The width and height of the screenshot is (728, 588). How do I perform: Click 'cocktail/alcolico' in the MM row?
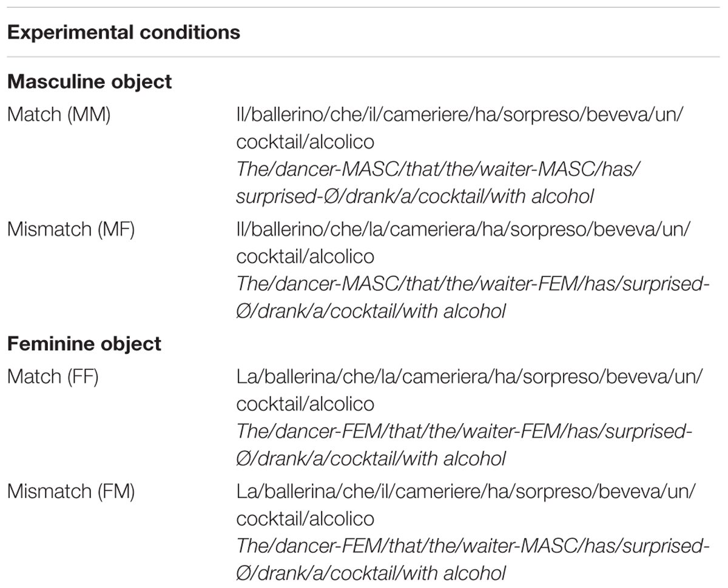pyautogui.click(x=305, y=142)
